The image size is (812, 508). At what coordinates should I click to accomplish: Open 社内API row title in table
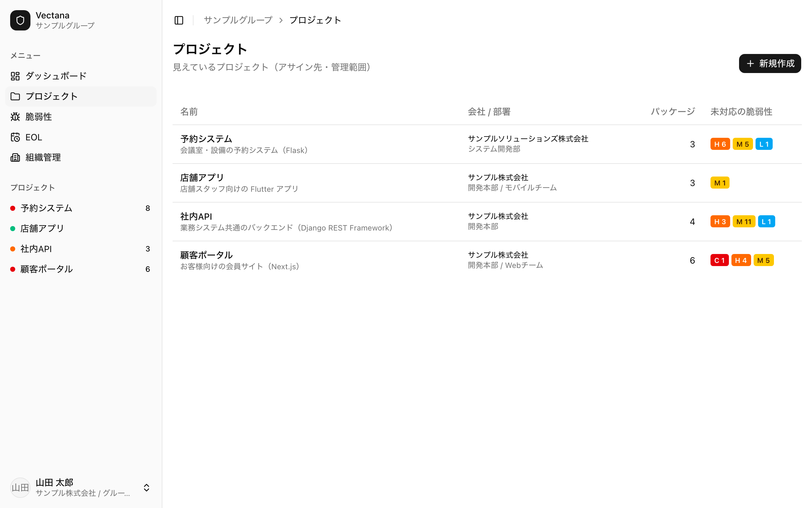click(196, 216)
